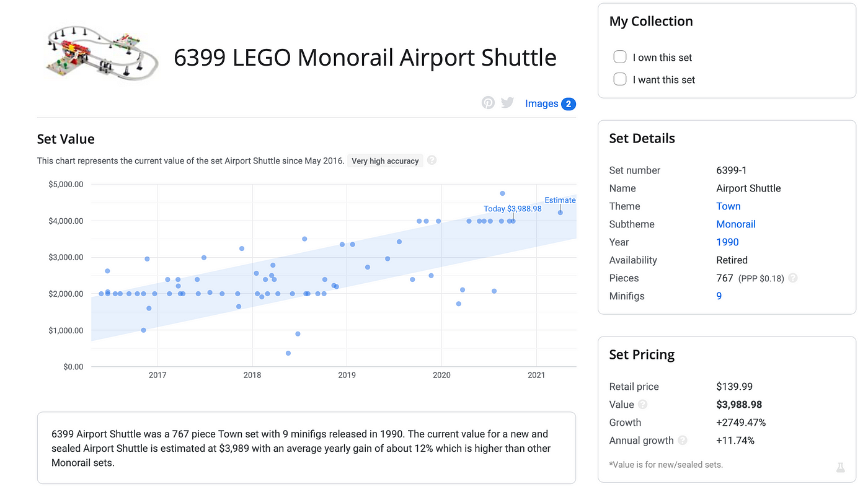Click the 2021 x-axis label
This screenshot has height=492, width=868.
536,375
